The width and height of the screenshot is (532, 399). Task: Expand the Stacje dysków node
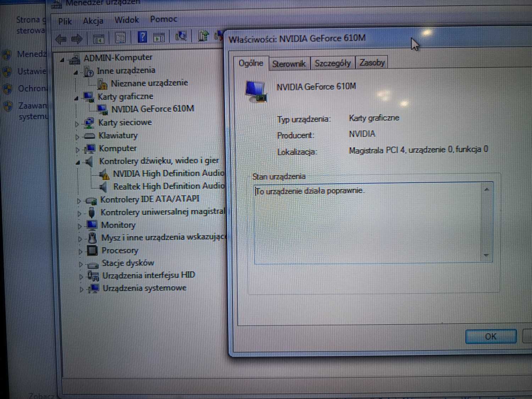click(81, 265)
